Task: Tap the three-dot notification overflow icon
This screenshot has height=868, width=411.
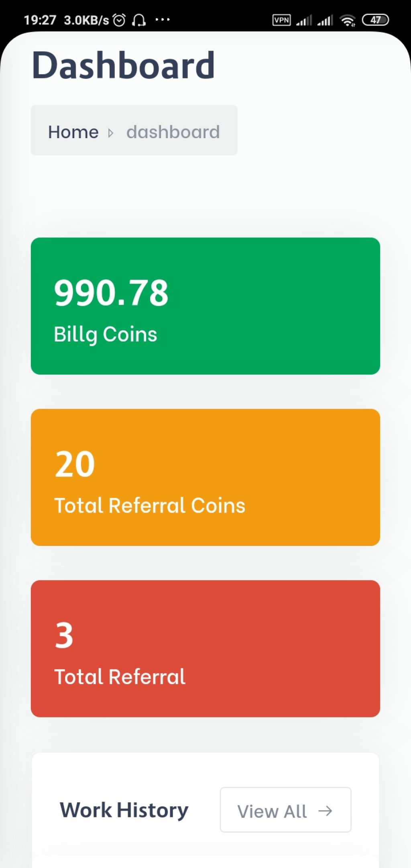Action: (x=163, y=19)
